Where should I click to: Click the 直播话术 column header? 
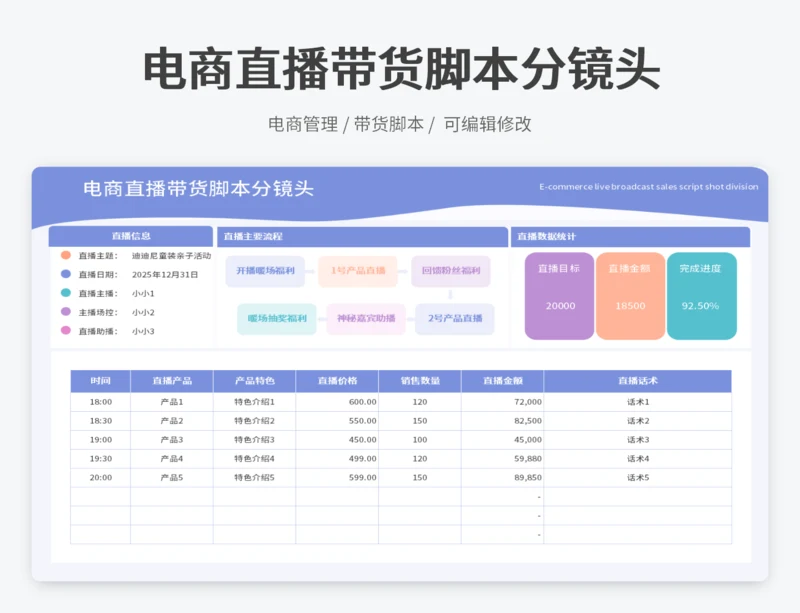[x=638, y=381]
